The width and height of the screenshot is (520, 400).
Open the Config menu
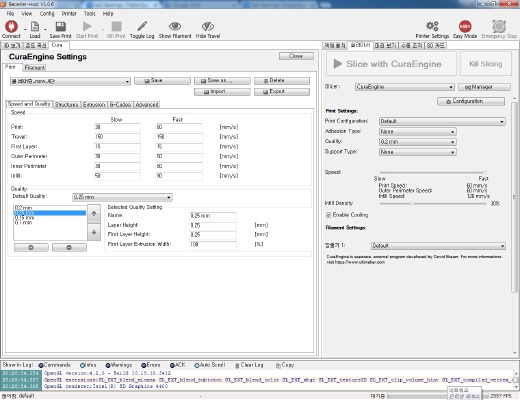(x=47, y=14)
